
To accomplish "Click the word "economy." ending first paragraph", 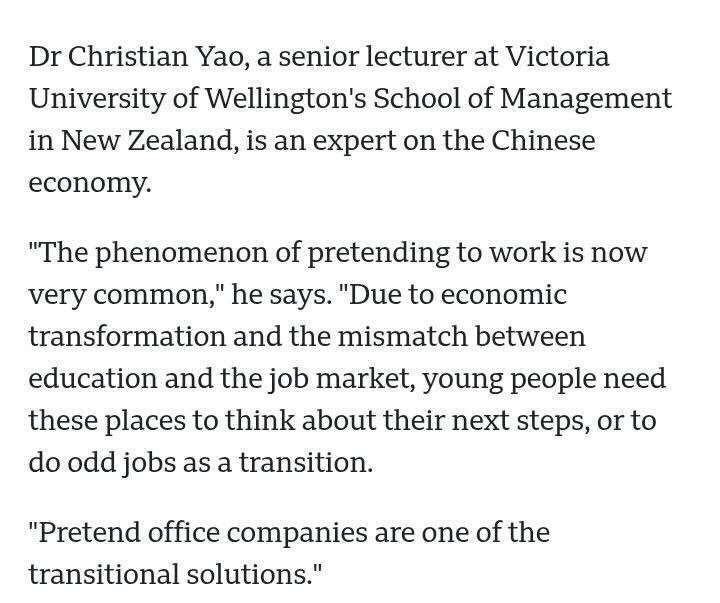I will click(90, 183).
